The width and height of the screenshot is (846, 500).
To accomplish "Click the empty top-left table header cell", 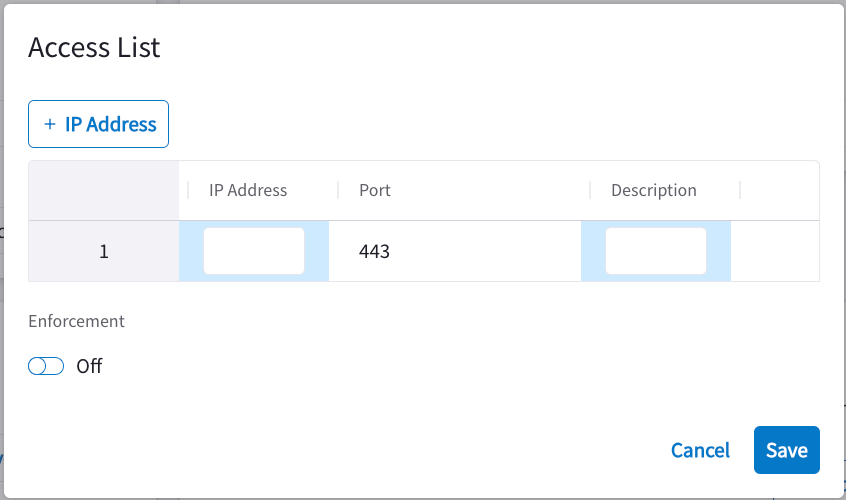I will [104, 190].
